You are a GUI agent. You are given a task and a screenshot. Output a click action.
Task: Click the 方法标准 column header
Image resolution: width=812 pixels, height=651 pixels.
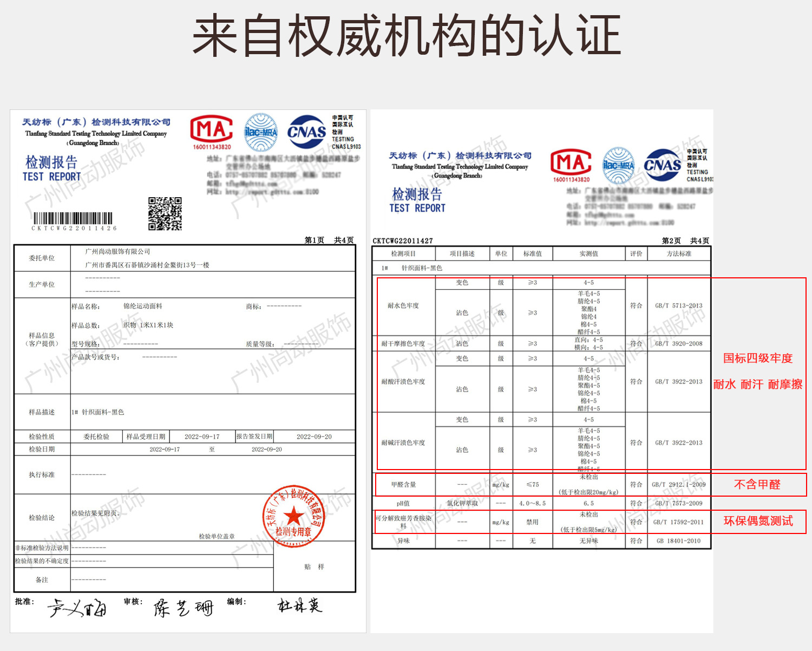point(679,253)
